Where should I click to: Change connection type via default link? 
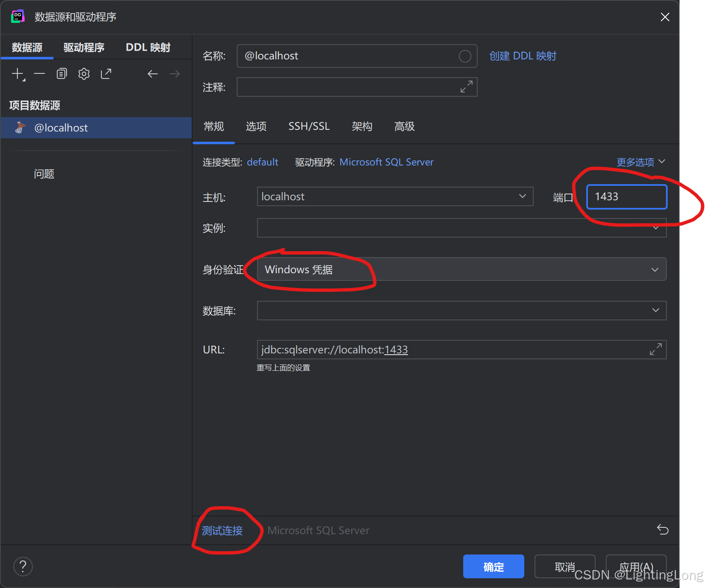(263, 162)
